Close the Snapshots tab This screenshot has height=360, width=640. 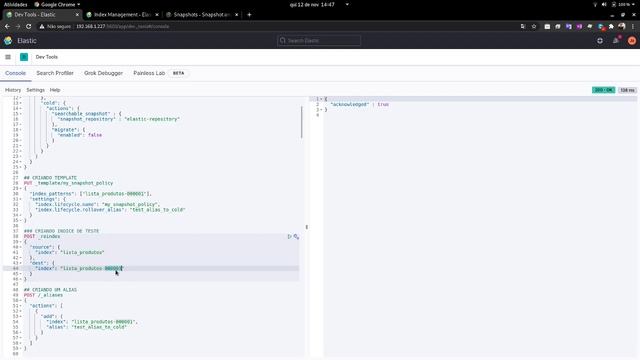(x=237, y=15)
